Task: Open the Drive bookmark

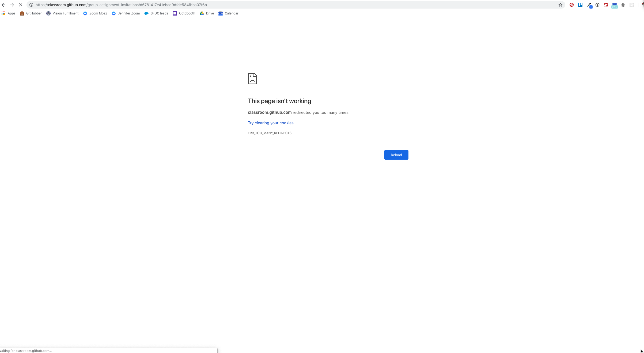Action: (207, 13)
